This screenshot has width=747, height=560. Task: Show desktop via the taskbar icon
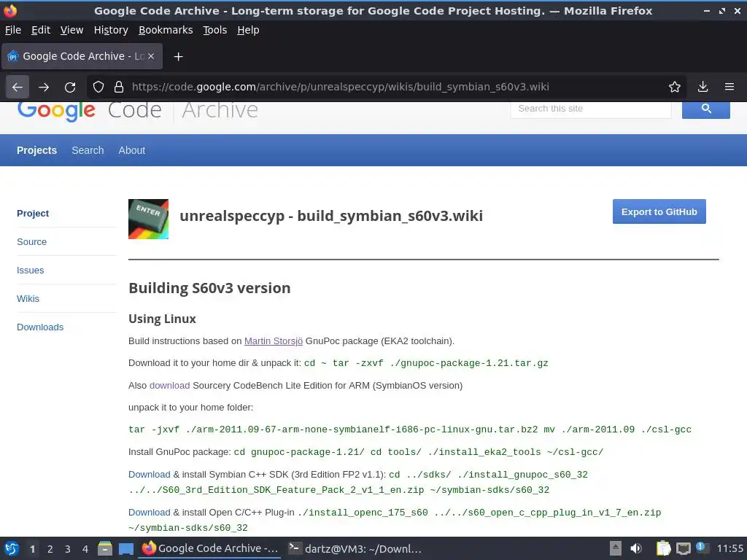tap(125, 548)
